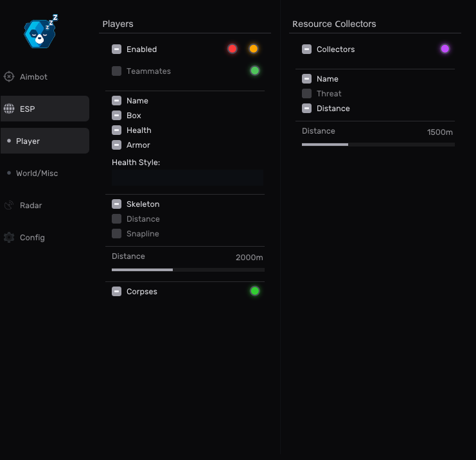Click the red color swatch beside Enabled
Image resolution: width=476 pixels, height=460 pixels.
233,49
